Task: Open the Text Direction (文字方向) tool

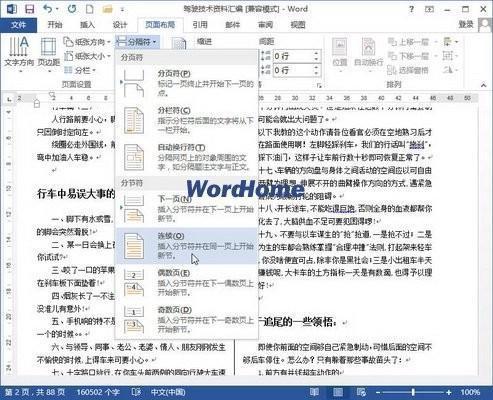Action: click(x=19, y=53)
